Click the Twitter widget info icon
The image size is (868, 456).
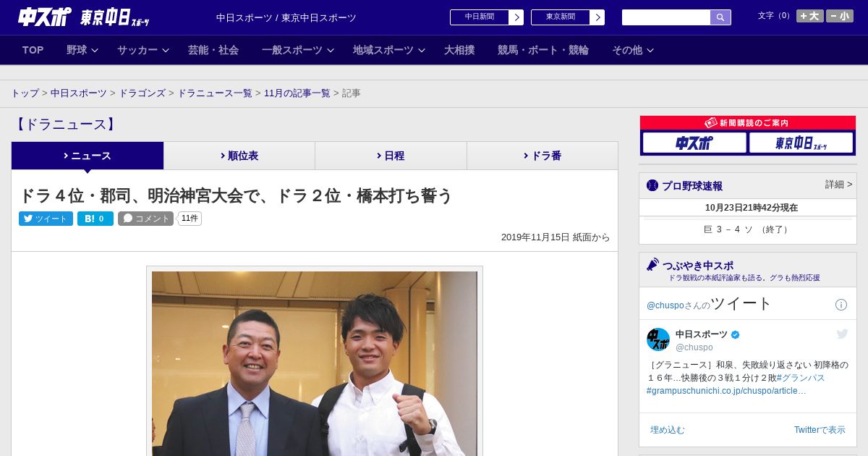point(841,305)
